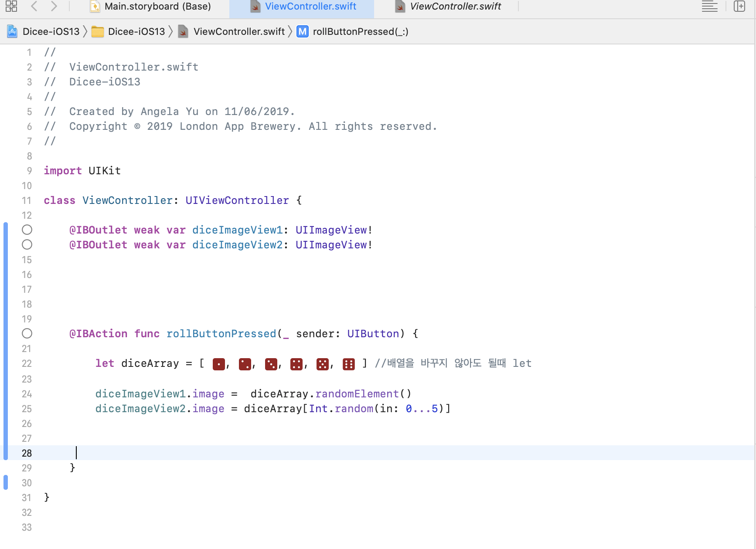The height and width of the screenshot is (549, 756).
Task: Click diceImageView2 outlet connection circle
Action: 27,244
